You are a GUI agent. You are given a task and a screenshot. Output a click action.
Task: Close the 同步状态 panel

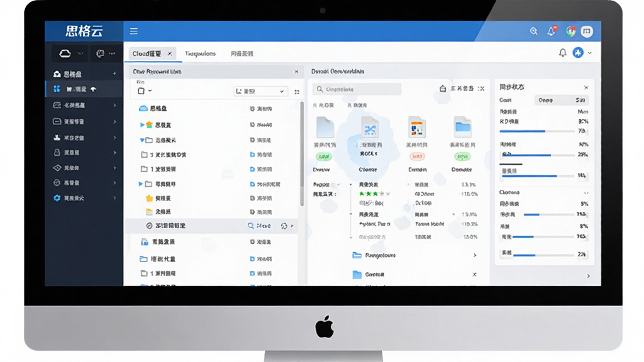586,87
